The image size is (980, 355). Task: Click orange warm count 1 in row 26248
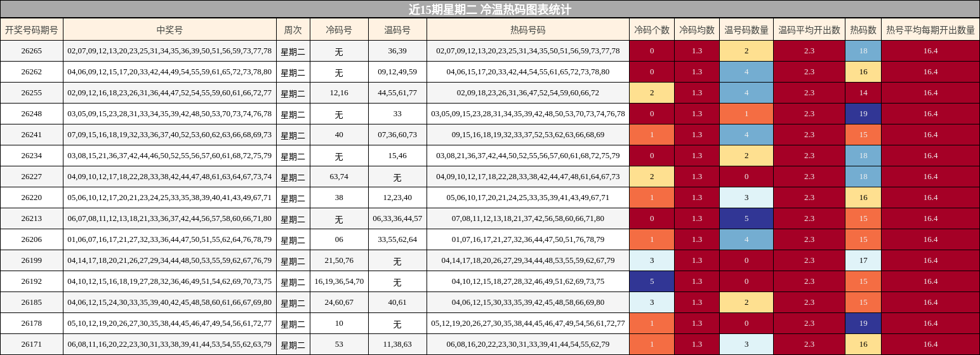(746, 114)
